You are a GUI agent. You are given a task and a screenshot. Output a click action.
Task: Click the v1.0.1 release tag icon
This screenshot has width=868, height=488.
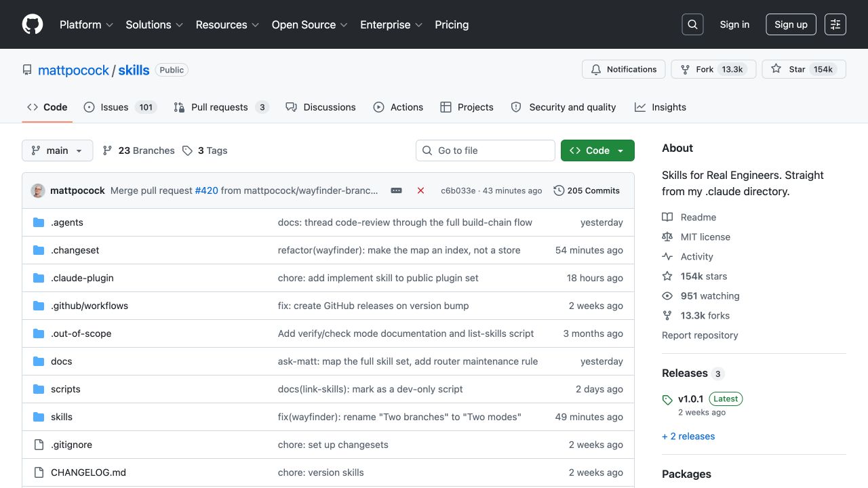tap(667, 400)
